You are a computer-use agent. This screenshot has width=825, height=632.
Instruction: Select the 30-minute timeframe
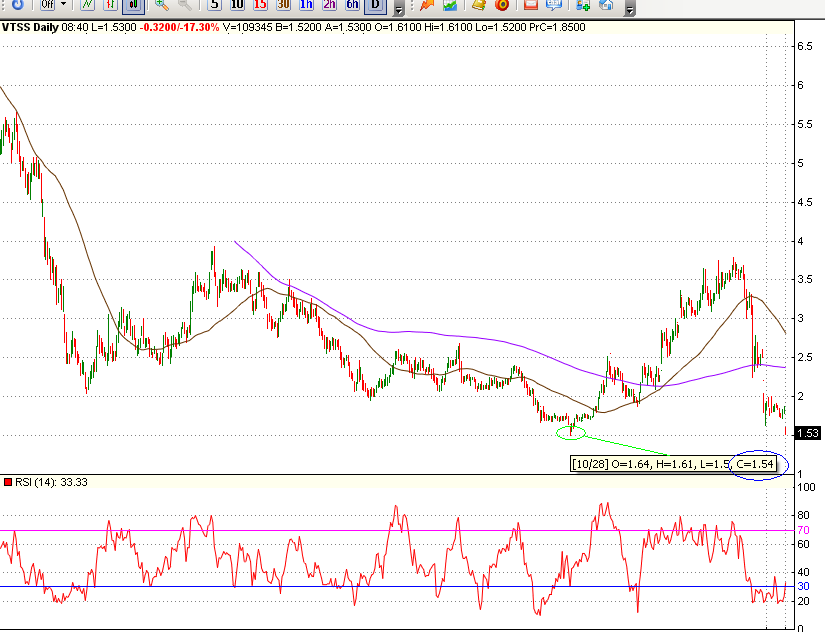[x=282, y=6]
